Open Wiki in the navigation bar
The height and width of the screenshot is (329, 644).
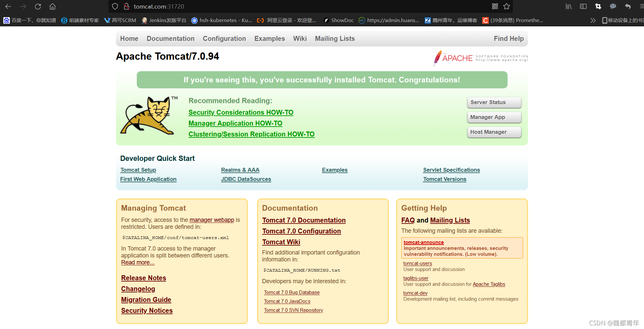300,39
